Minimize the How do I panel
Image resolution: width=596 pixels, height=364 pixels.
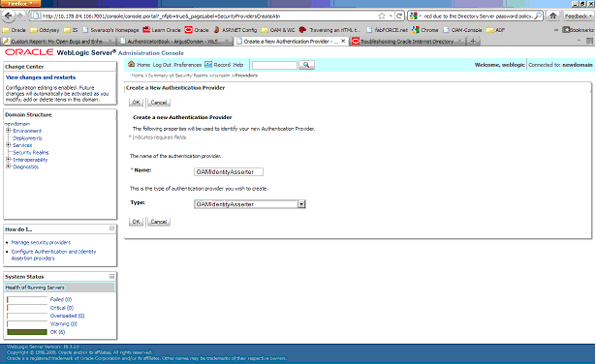click(x=111, y=228)
